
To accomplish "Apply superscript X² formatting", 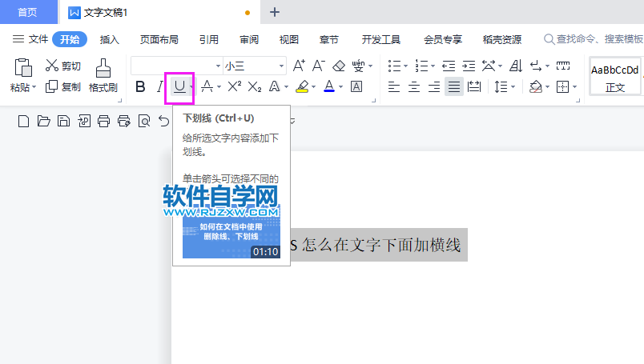I will (x=234, y=86).
